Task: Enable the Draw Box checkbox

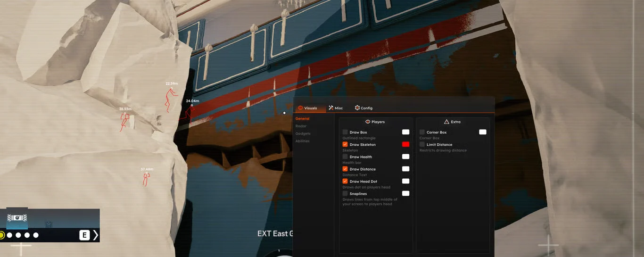Action: click(345, 133)
